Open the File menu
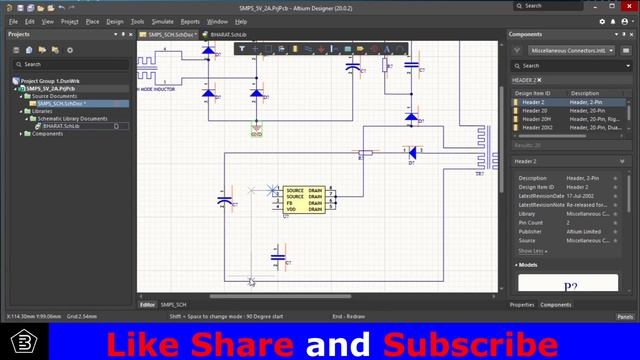Viewport: 640px width, 360px height. click(x=13, y=22)
